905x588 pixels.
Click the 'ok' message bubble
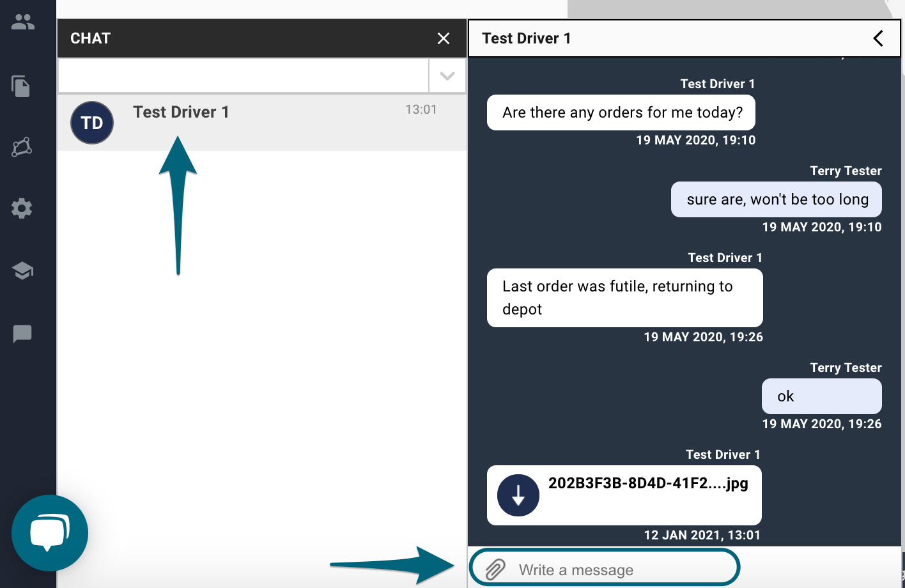tap(822, 396)
